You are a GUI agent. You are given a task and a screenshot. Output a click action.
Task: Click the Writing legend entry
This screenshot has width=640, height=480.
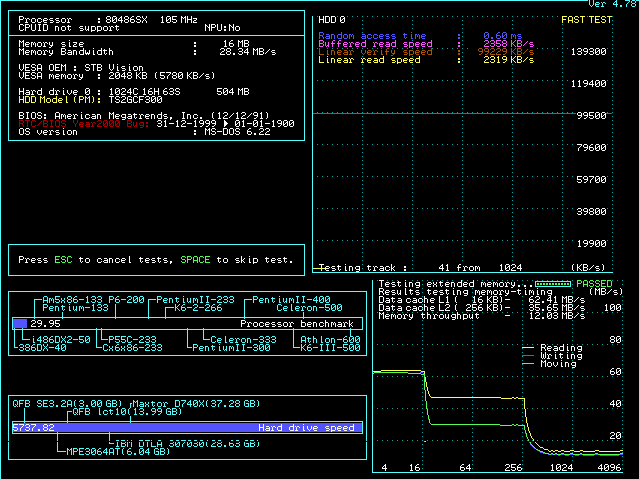click(x=561, y=356)
